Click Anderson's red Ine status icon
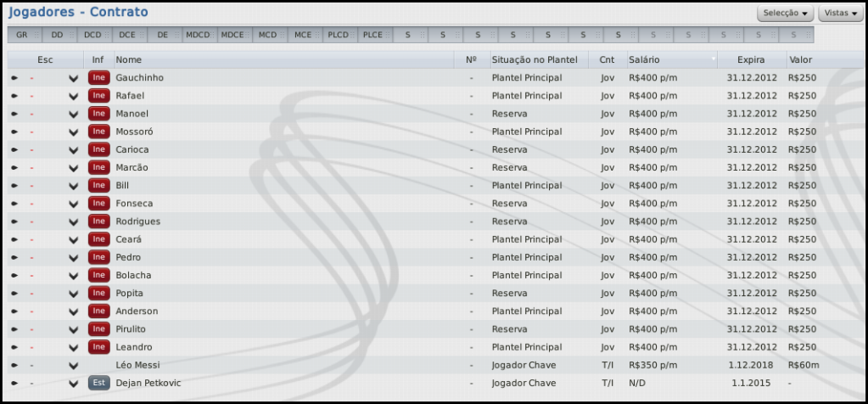868x404 pixels. [98, 311]
